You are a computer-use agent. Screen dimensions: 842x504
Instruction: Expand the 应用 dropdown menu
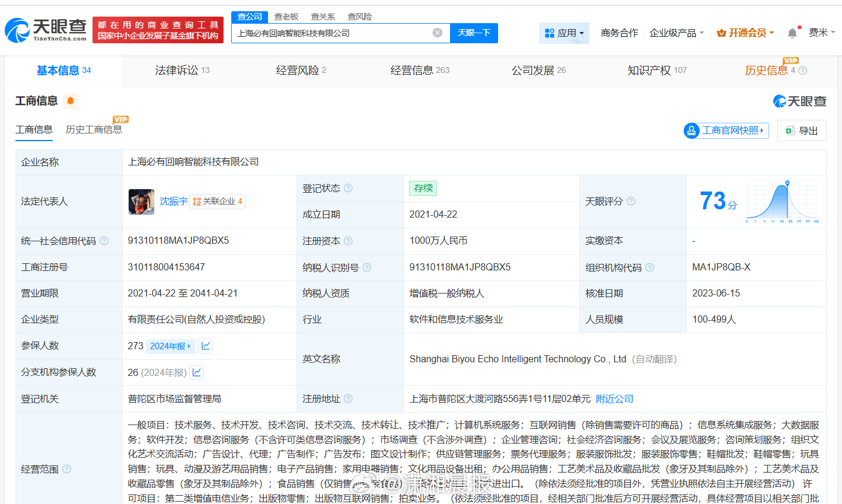pyautogui.click(x=564, y=33)
